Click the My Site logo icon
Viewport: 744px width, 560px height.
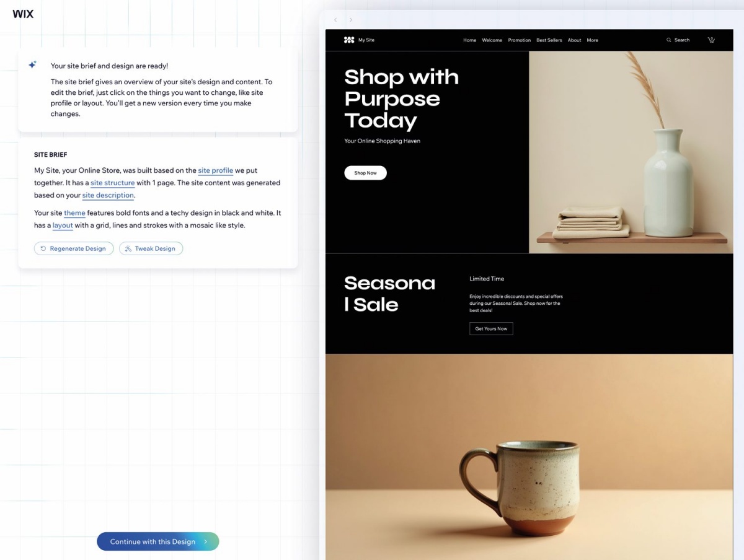point(349,40)
